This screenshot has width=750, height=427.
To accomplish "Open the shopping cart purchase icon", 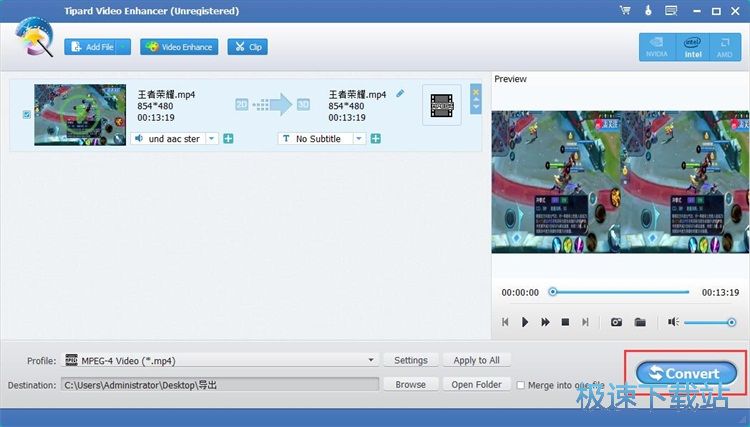I will click(x=625, y=11).
